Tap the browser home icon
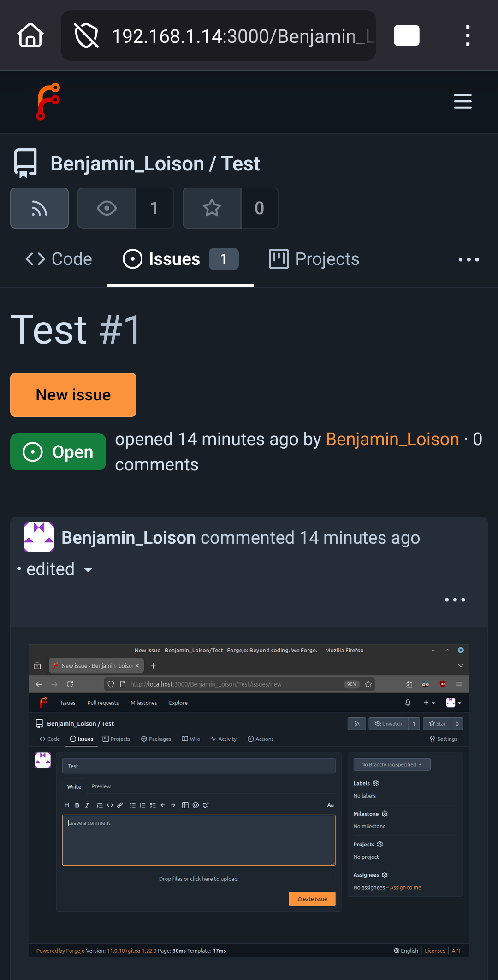 click(30, 35)
